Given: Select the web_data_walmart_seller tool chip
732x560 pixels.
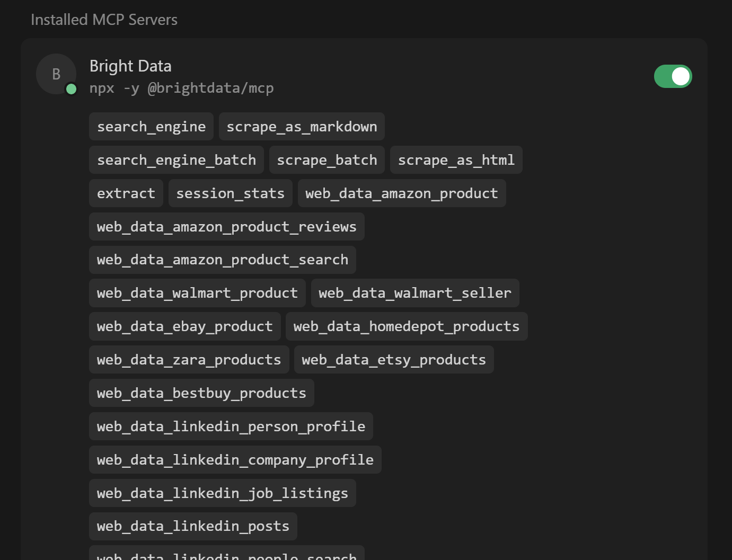Looking at the screenshot, I should click(x=415, y=293).
